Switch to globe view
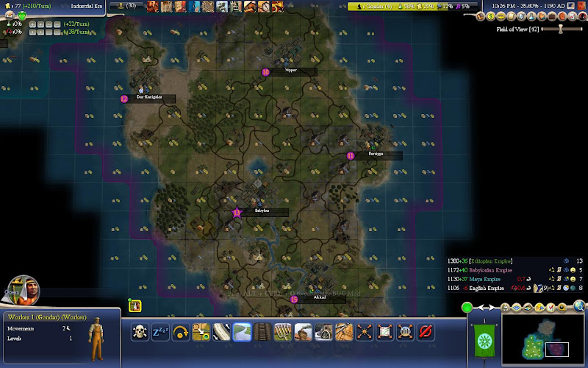Screen dimensions: 588x368 (579, 306)
